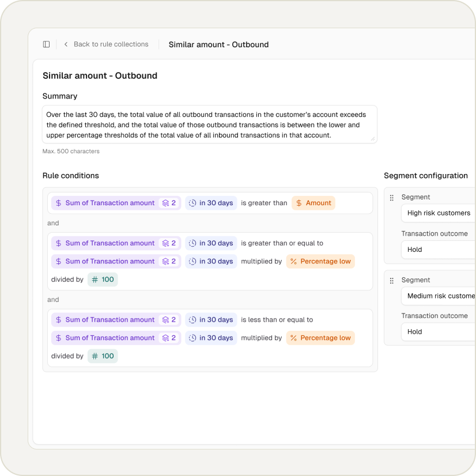
Task: Click the in 30 days chip in first condition
Action: coord(211,203)
